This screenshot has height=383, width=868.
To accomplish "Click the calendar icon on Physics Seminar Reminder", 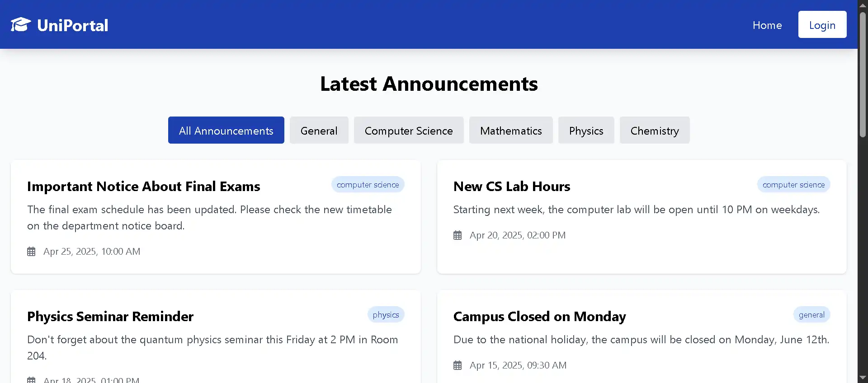I will 31,379.
